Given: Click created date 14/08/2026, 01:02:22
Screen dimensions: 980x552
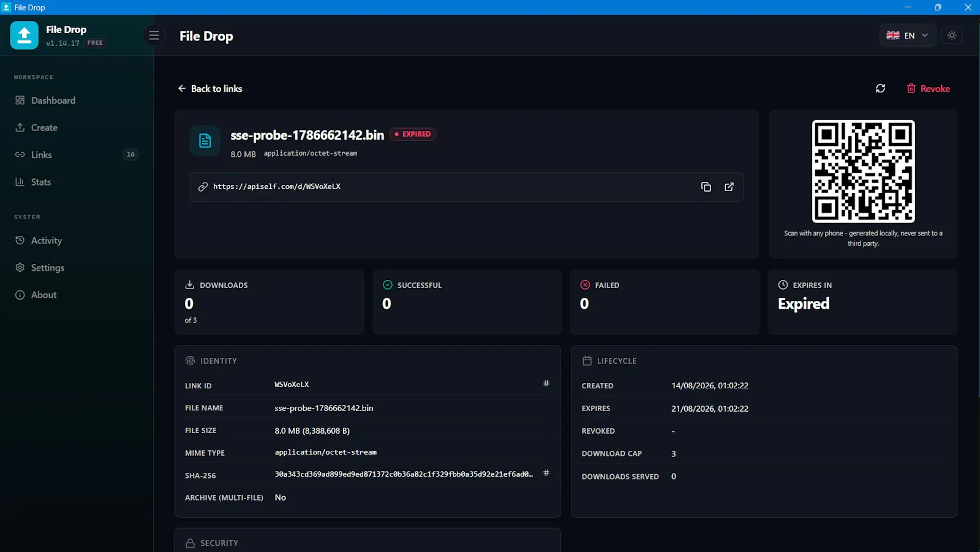Looking at the screenshot, I should point(710,385).
